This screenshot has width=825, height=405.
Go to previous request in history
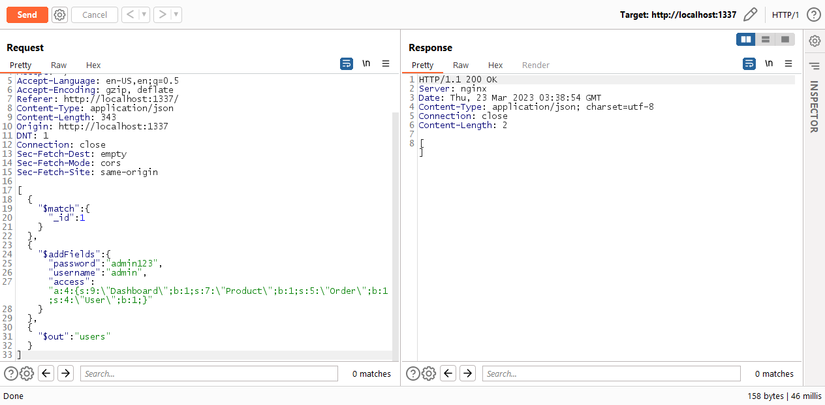[130, 15]
